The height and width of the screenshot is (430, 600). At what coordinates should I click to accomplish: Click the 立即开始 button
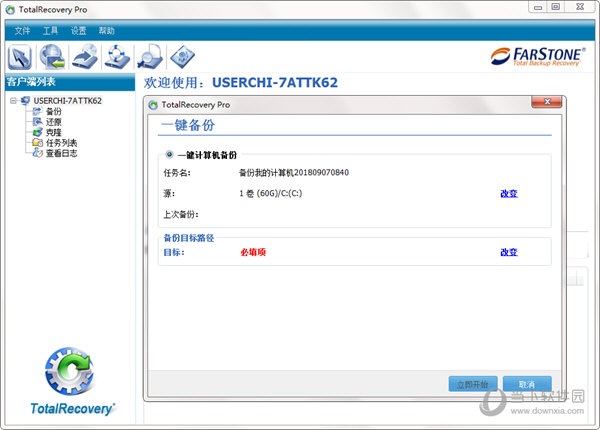473,384
